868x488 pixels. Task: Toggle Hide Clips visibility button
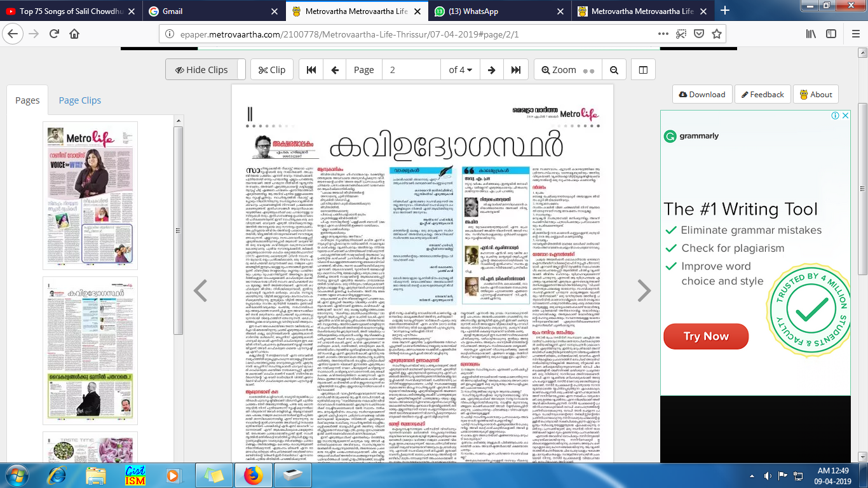[x=201, y=70]
